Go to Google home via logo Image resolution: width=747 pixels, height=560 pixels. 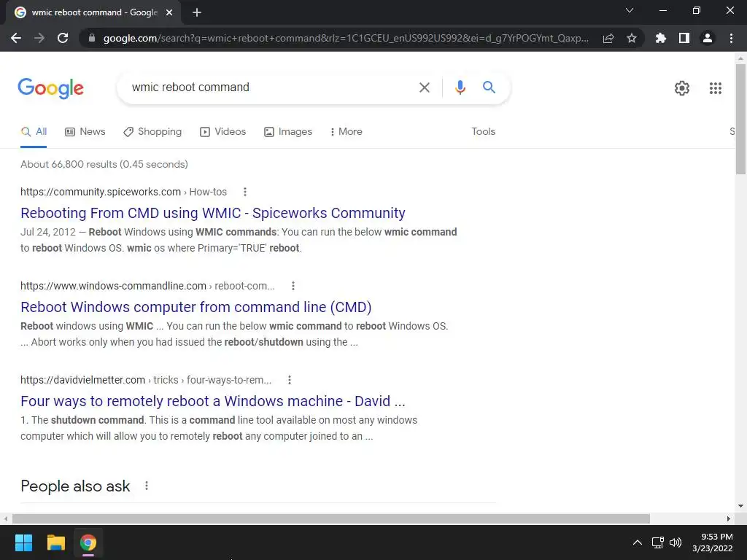50,88
